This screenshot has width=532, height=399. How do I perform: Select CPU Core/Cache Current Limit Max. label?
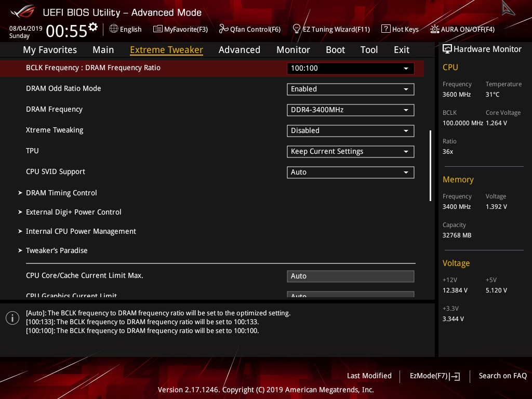tap(85, 275)
